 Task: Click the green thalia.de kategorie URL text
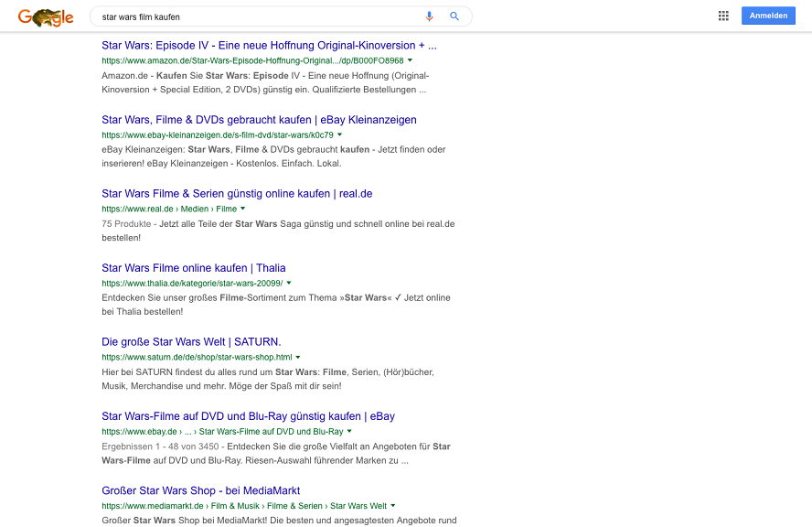pyautogui.click(x=192, y=283)
